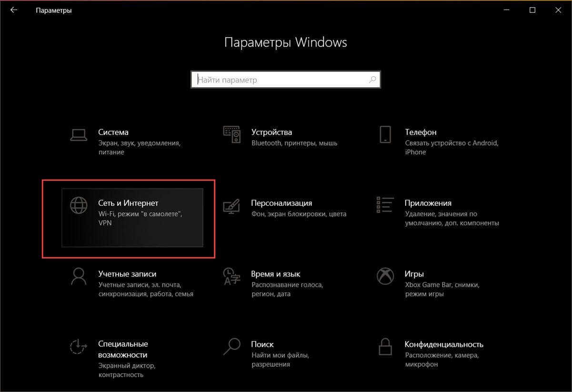Open the Приложения heading
The width and height of the screenshot is (572, 392).
tap(428, 203)
